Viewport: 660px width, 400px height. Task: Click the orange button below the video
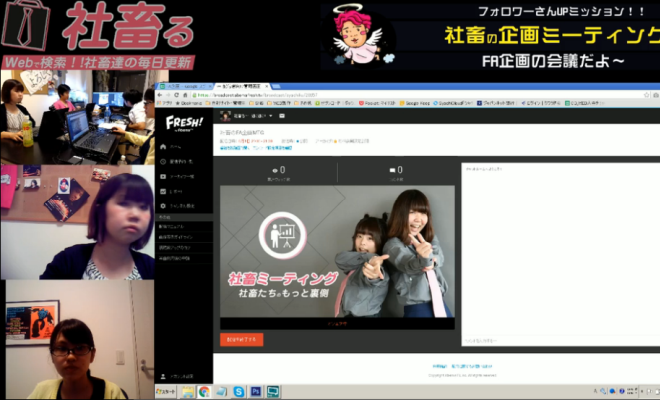pos(242,340)
